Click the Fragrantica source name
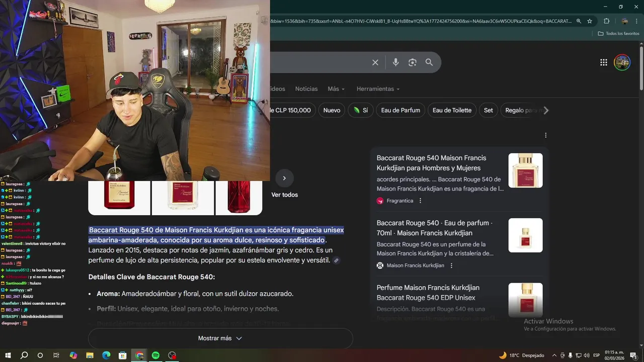Viewport: 644px width, 362px height. [400, 201]
